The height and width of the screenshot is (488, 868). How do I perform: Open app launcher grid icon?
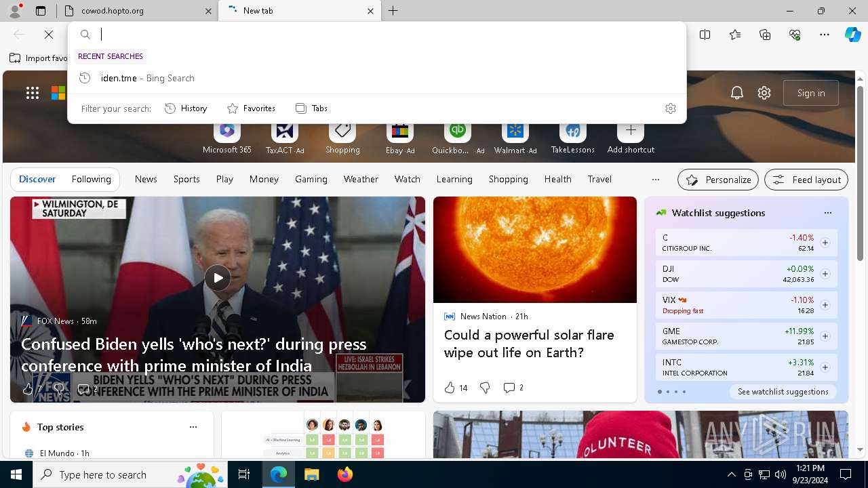(x=33, y=94)
